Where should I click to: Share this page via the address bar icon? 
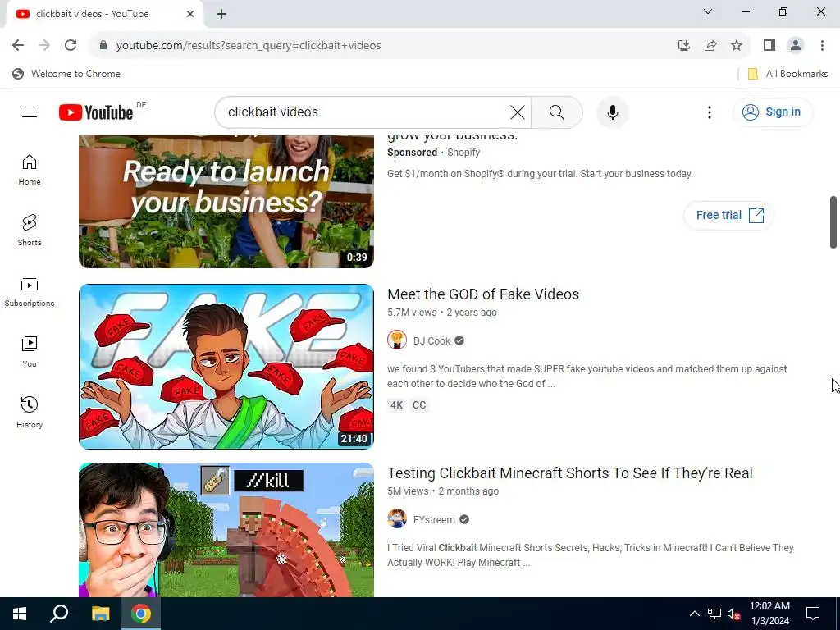coord(710,45)
